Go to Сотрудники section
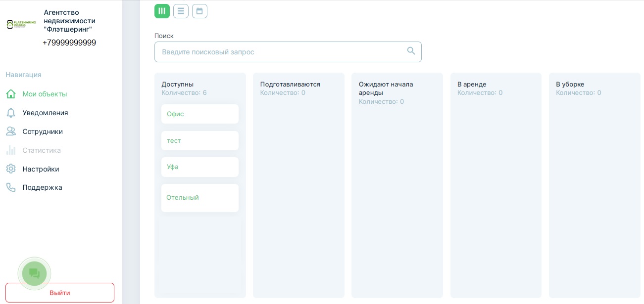Screen dimensions: 644x304 pyautogui.click(x=43, y=131)
